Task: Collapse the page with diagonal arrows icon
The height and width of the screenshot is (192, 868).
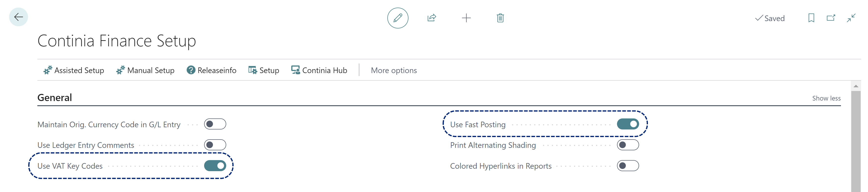Action: coord(851,18)
